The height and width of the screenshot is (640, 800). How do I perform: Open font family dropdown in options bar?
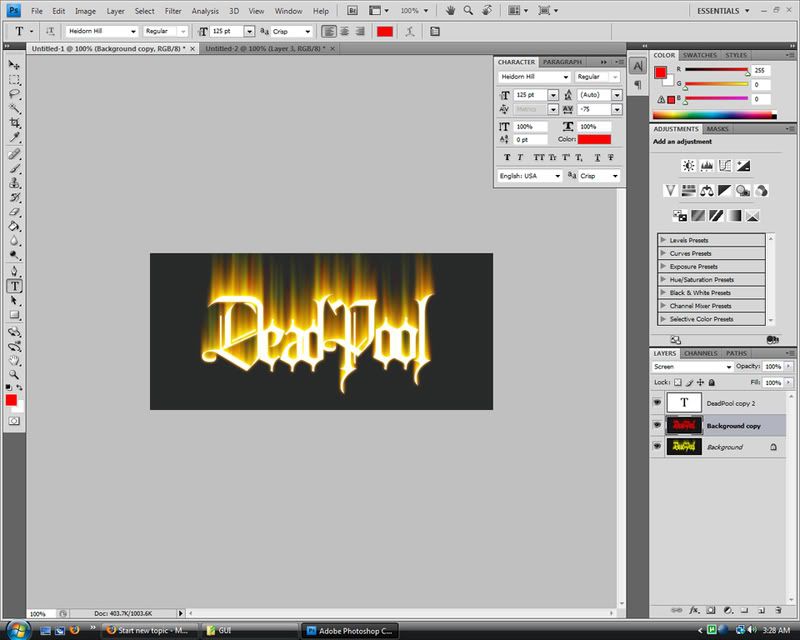tap(133, 32)
